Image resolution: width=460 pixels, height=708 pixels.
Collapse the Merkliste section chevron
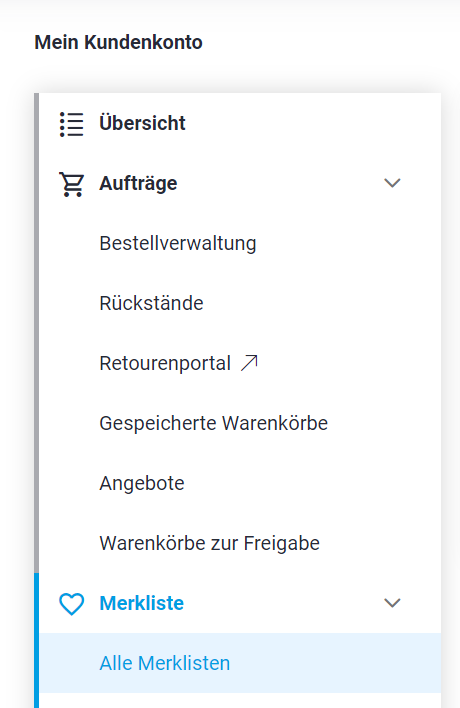[392, 603]
